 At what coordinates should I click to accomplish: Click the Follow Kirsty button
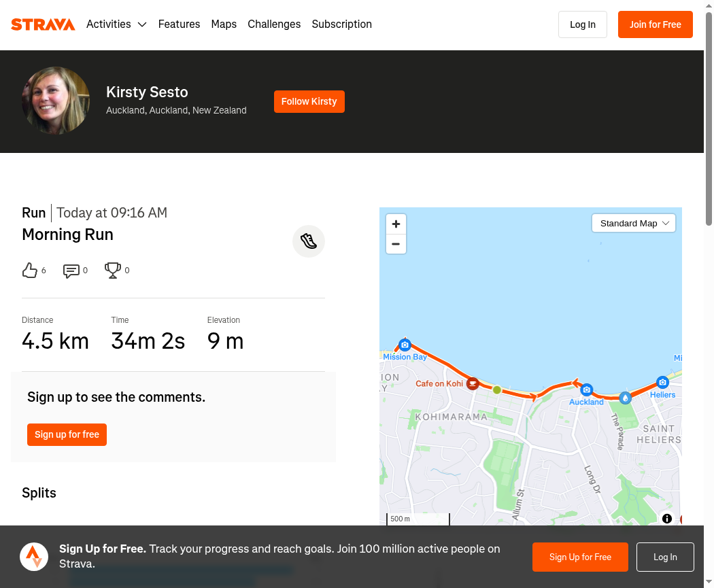pyautogui.click(x=309, y=101)
